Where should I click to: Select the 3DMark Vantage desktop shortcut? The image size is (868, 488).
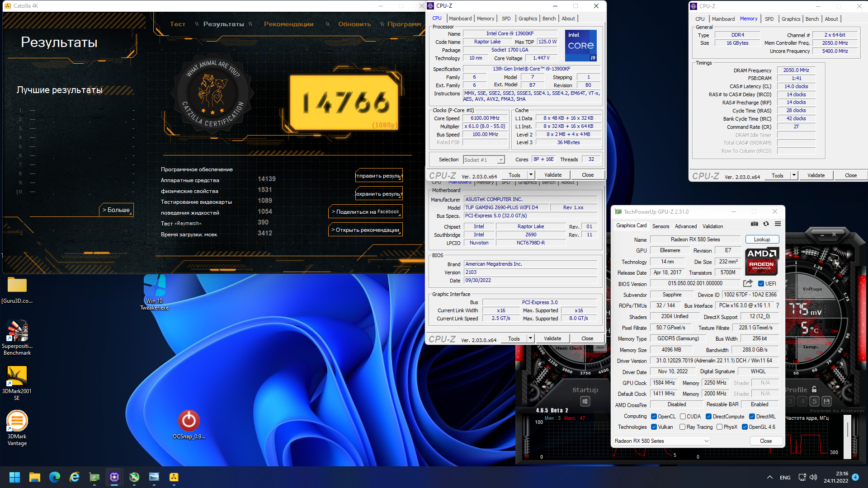(17, 428)
